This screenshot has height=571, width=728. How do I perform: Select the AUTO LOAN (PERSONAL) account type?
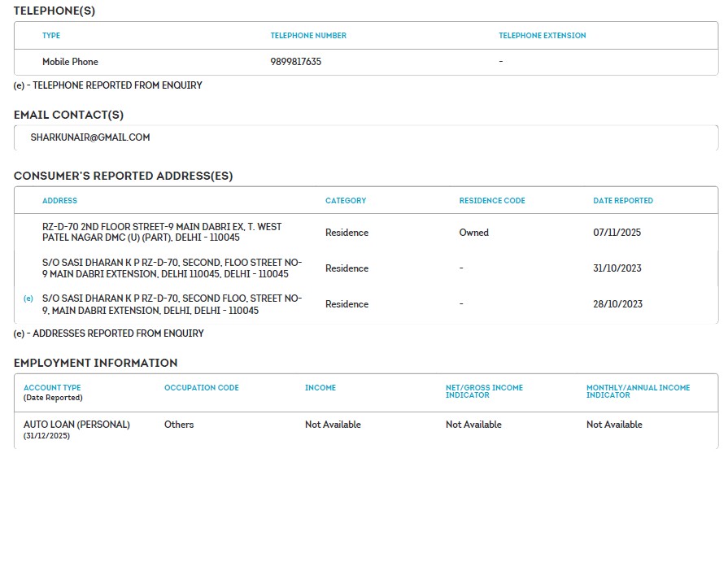pos(76,425)
